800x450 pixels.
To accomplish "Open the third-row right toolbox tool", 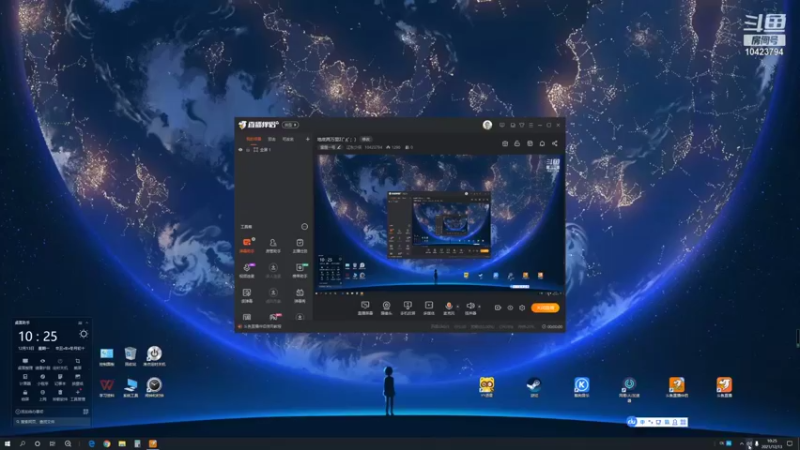I will [x=299, y=295].
